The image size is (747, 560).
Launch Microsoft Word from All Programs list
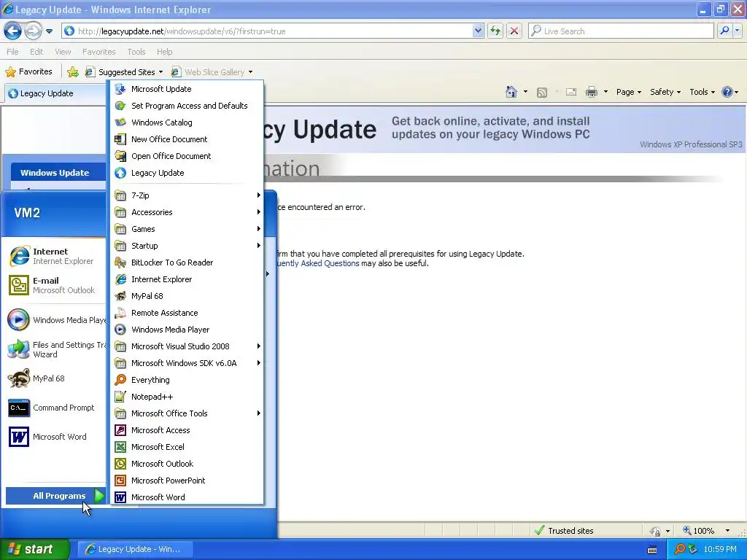point(187,497)
